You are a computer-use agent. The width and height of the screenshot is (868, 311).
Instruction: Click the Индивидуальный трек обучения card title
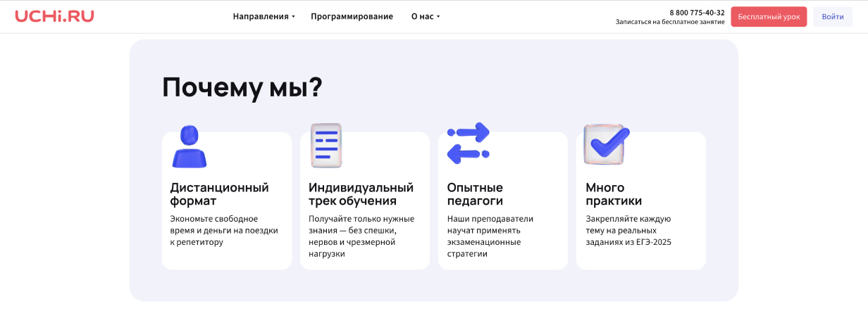tap(361, 194)
